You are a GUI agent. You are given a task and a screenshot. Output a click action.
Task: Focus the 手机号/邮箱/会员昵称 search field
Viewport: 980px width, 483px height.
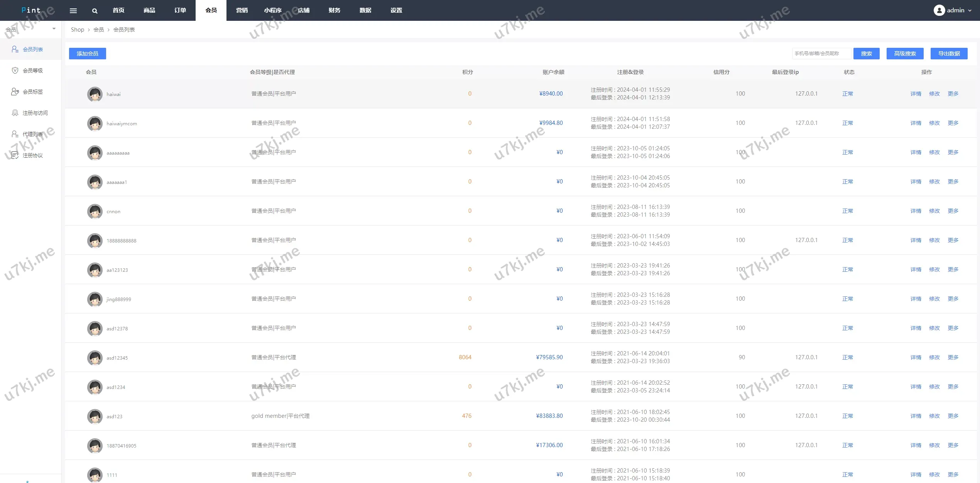tap(821, 54)
